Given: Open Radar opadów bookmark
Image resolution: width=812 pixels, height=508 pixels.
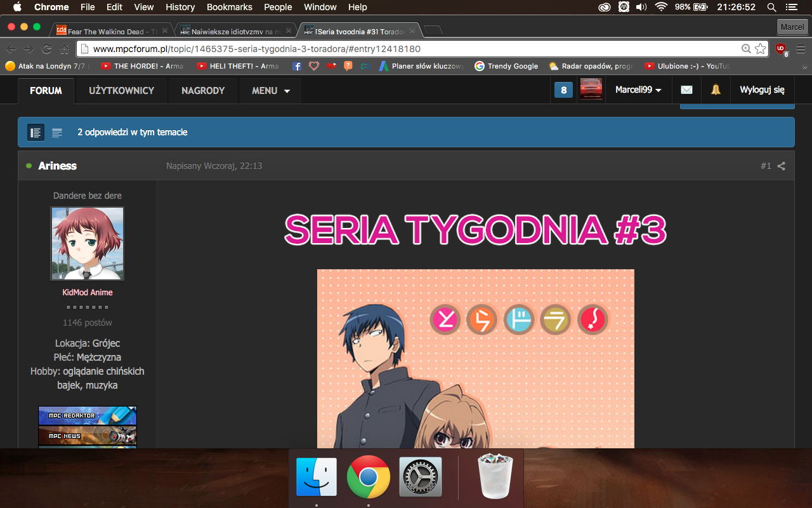Looking at the screenshot, I should [x=591, y=66].
